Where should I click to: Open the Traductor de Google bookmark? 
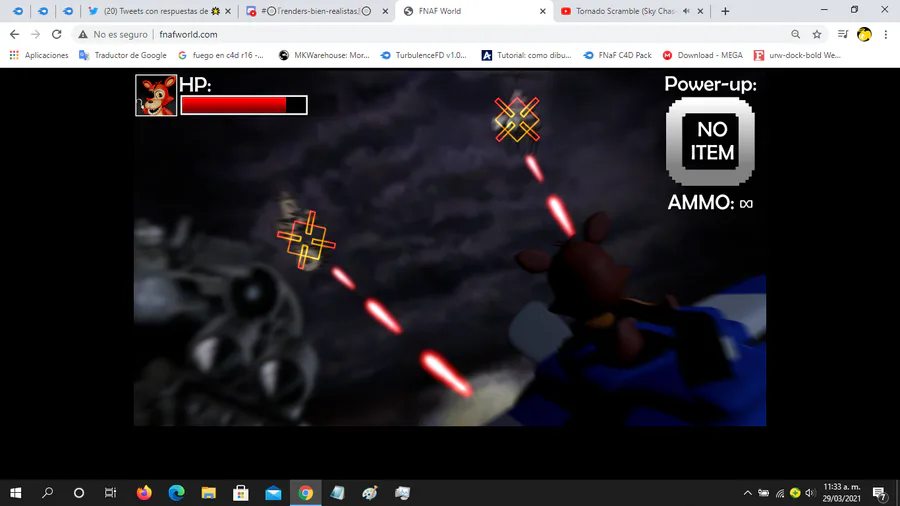[x=123, y=55]
